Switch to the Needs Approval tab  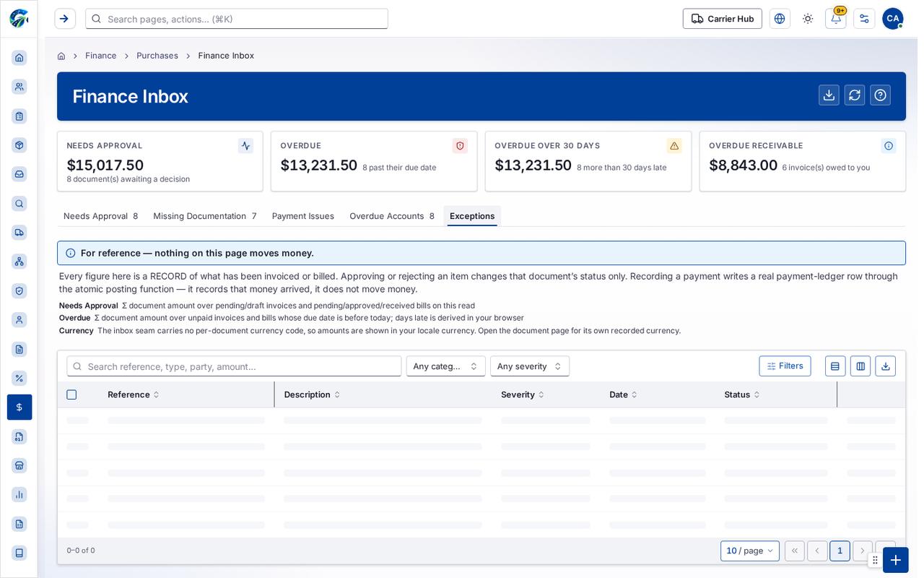pyautogui.click(x=100, y=216)
